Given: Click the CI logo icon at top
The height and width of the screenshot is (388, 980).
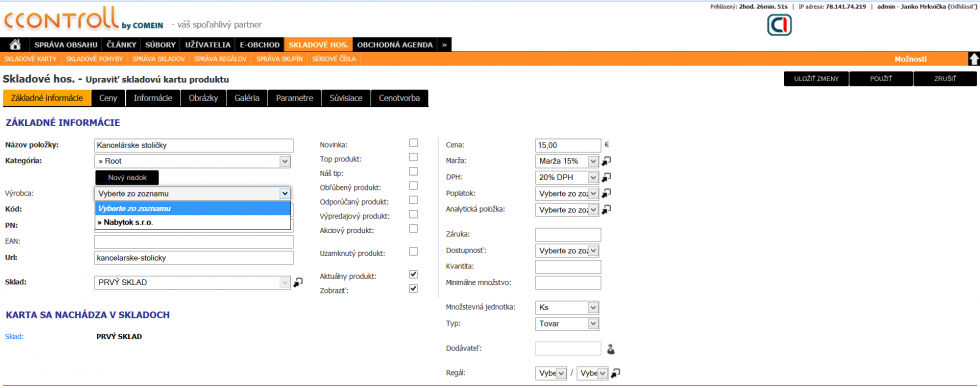Looking at the screenshot, I should pyautogui.click(x=779, y=25).
